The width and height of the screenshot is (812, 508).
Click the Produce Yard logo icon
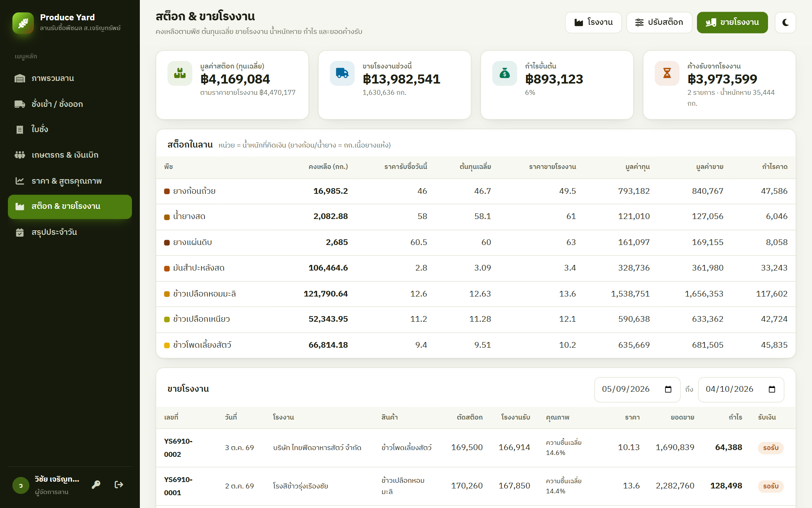click(x=23, y=23)
